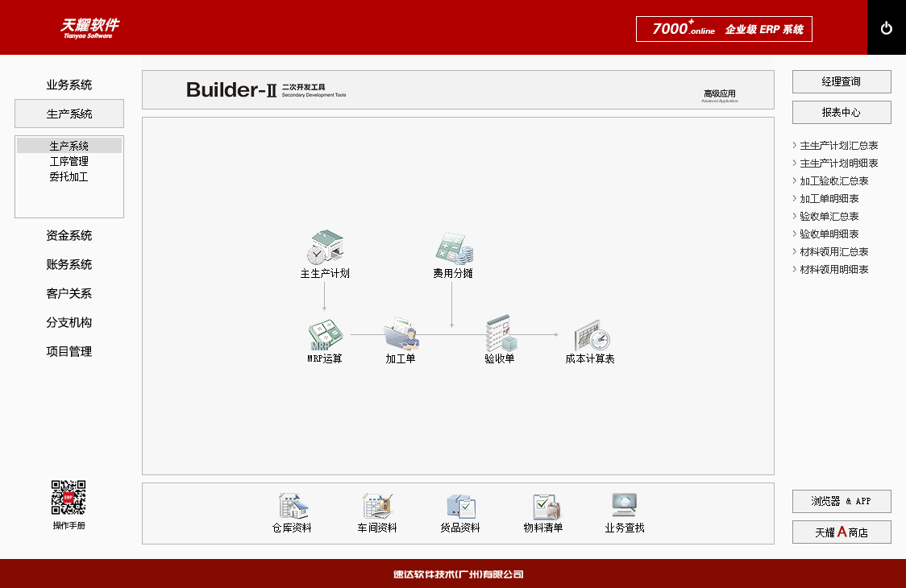The width and height of the screenshot is (906, 588).
Task: Expand the 账务系统 section
Action: point(69,264)
